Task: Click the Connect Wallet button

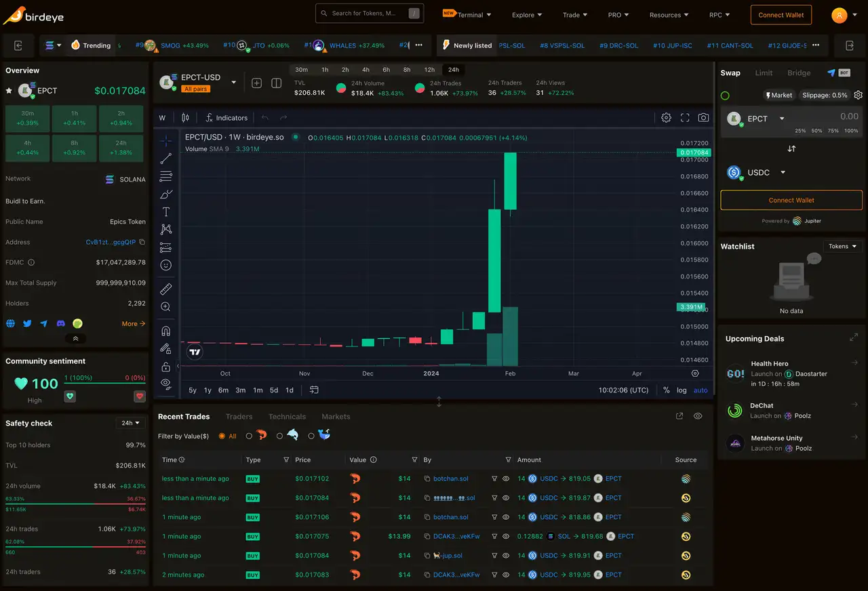Action: point(781,14)
